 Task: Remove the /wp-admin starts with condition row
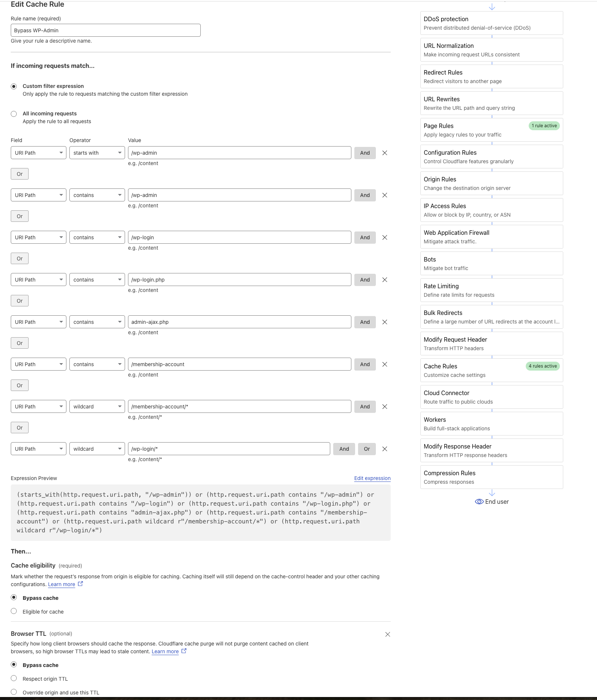(x=385, y=153)
